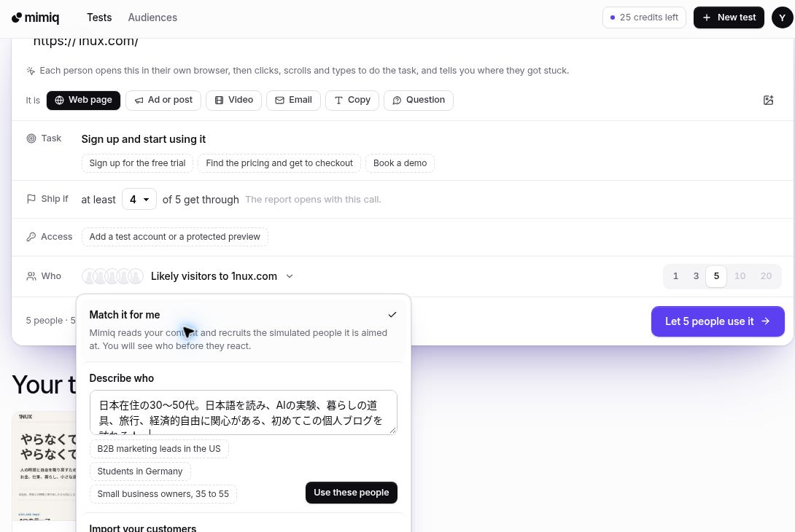Select Web page content type
This screenshot has height=532, width=795.
point(83,101)
